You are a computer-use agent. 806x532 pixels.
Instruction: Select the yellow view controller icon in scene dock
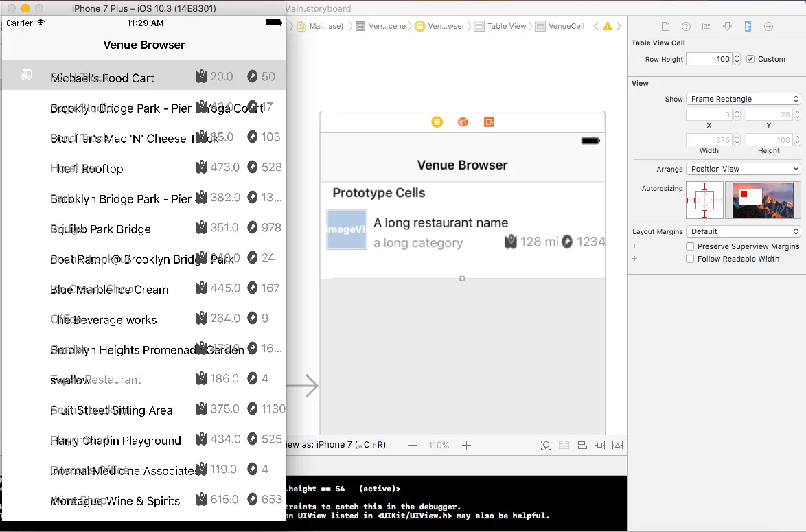437,122
